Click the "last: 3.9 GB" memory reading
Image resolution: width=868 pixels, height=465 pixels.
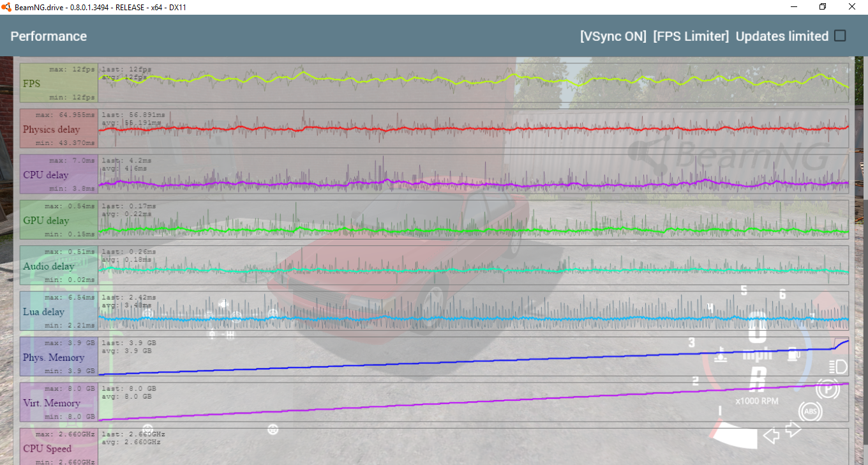[129, 343]
